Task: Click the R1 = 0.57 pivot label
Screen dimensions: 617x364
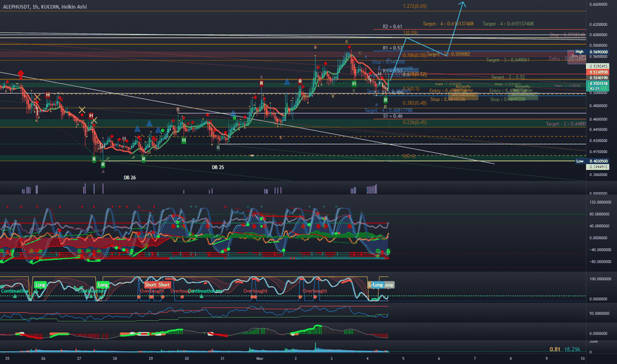Action: [x=393, y=48]
